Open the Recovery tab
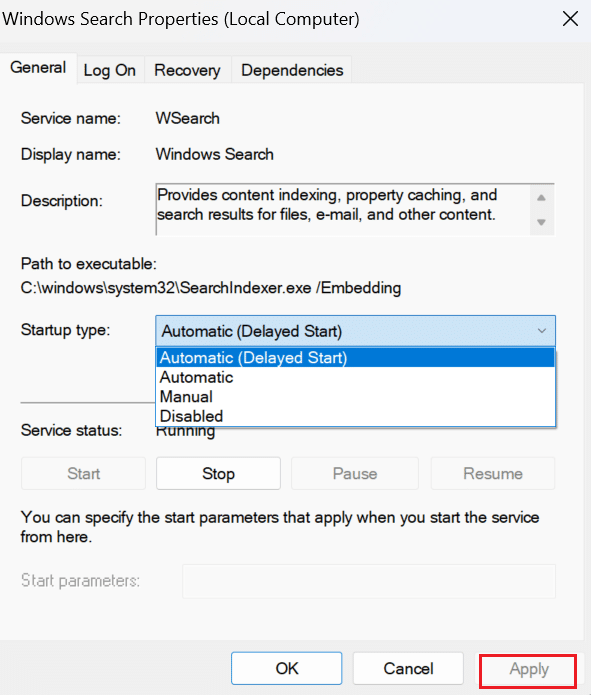The width and height of the screenshot is (591, 695). click(187, 70)
